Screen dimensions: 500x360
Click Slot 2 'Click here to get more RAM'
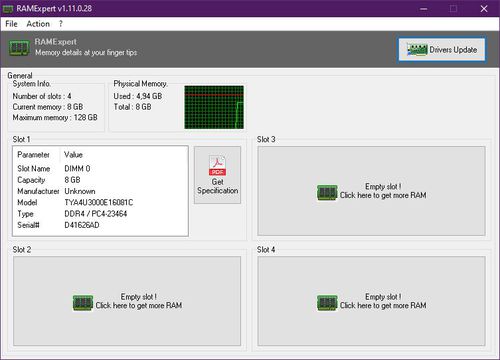tap(139, 305)
